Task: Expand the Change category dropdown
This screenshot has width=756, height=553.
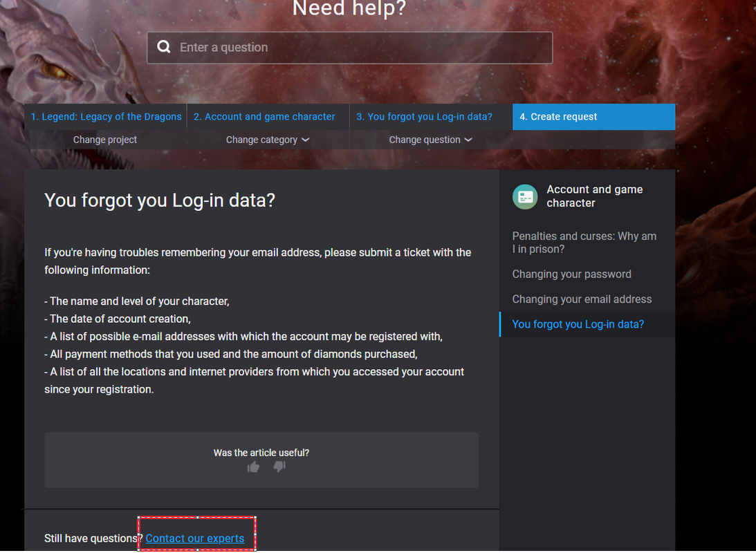Action: click(x=268, y=140)
